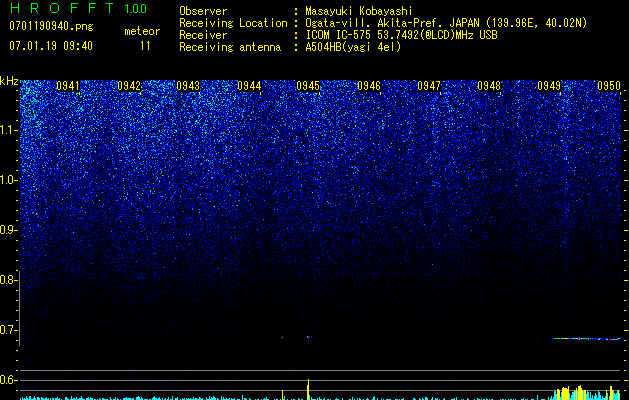Select observer name Masayuki Kobayashi
The image size is (629, 400).
coord(359,11)
